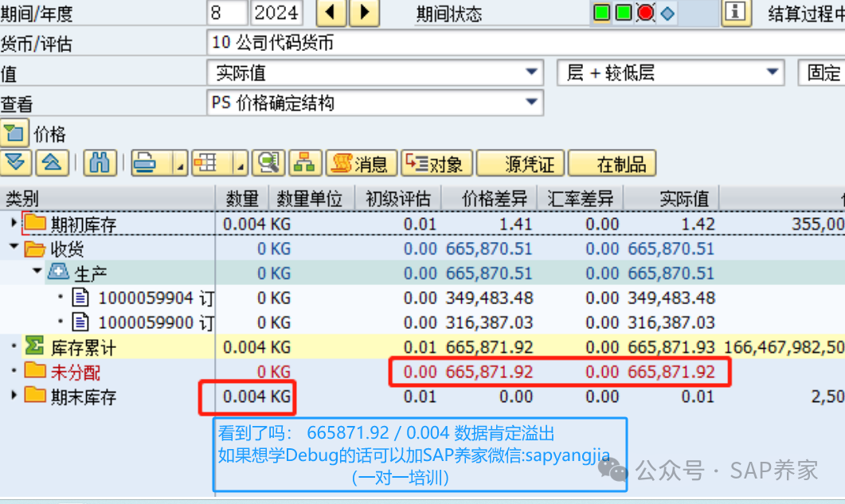Expand all nodes toolbar icon
Image resolution: width=845 pixels, height=504 pixels.
16,162
